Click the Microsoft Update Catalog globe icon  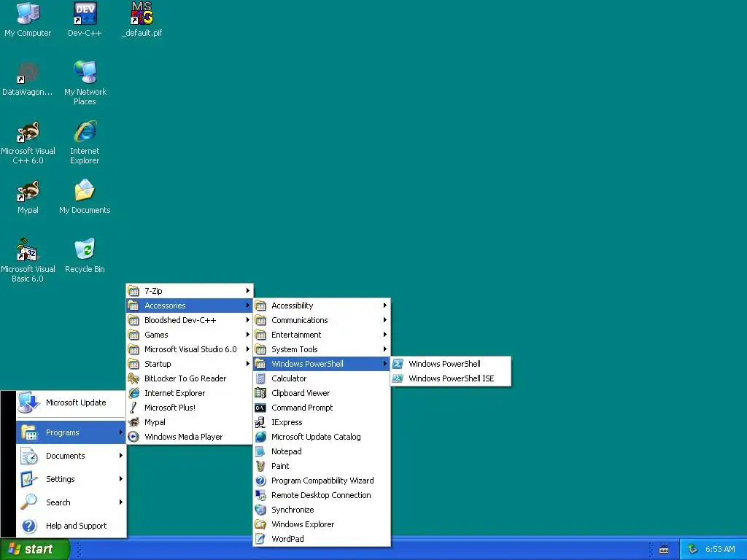pos(260,437)
